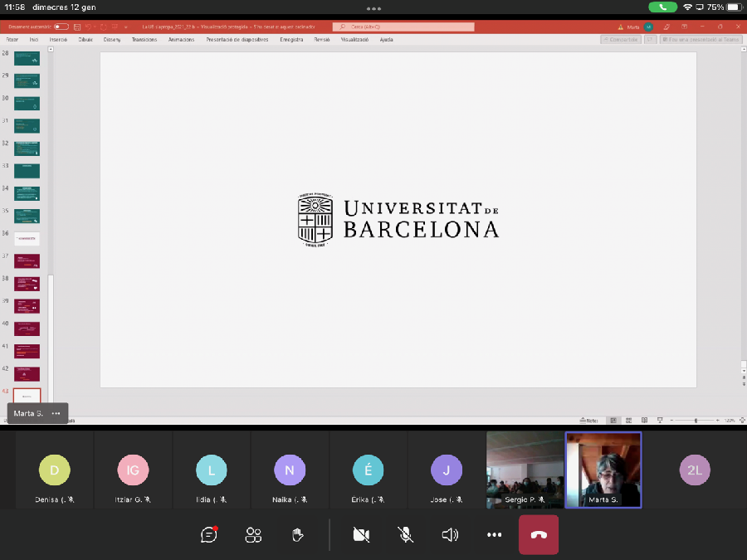Select Marta S. video tile
Image resolution: width=747 pixels, height=560 pixels.
pos(603,470)
